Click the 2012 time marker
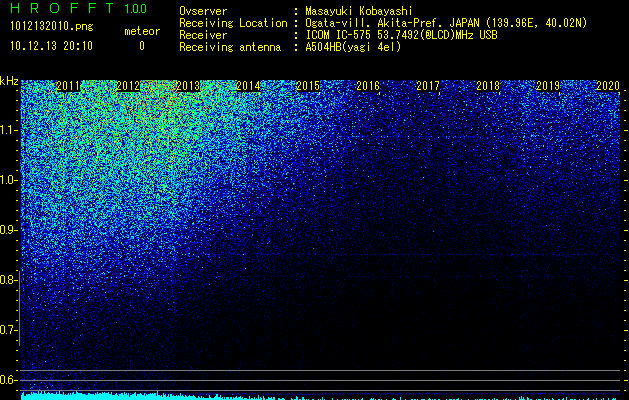The image size is (629, 400). point(128,86)
